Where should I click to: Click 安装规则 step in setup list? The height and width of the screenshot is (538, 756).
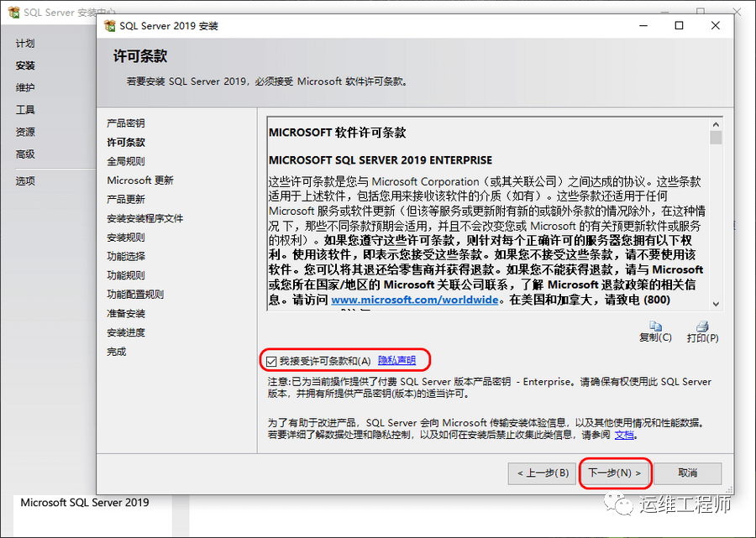click(126, 238)
